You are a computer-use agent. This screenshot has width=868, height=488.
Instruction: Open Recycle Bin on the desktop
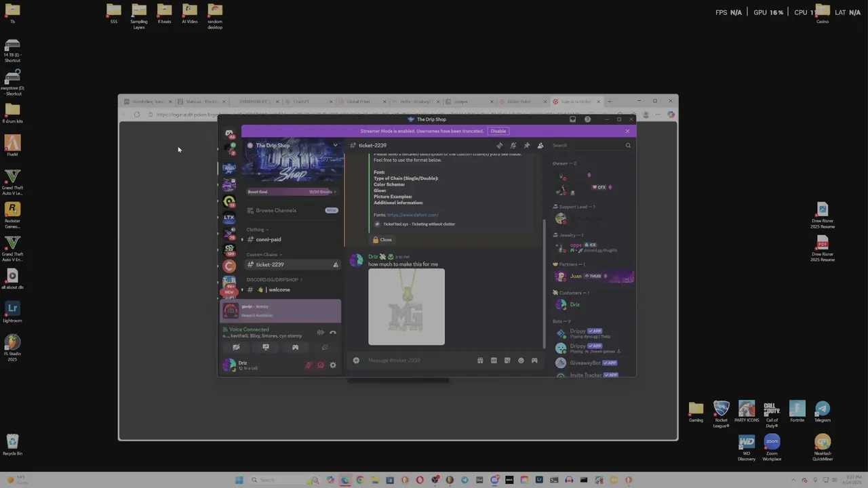[x=12, y=445]
